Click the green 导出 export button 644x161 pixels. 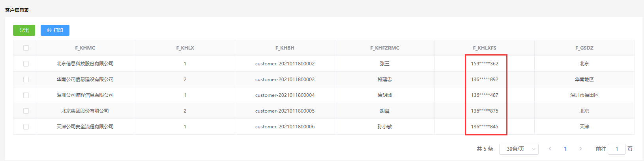pos(24,30)
